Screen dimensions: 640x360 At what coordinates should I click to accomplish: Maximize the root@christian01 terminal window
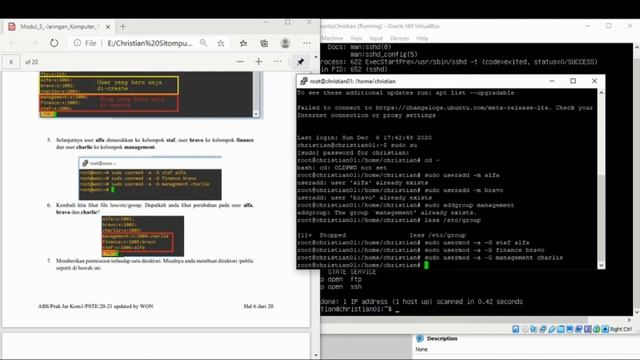pos(573,81)
